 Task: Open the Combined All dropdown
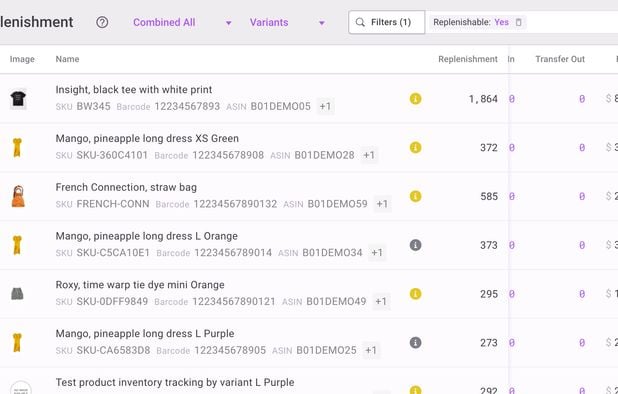(182, 22)
